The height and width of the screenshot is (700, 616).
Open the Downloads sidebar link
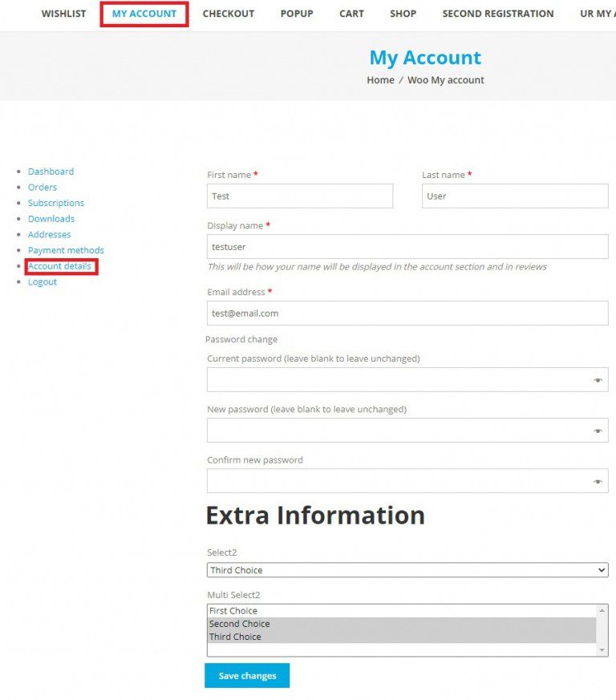51,219
